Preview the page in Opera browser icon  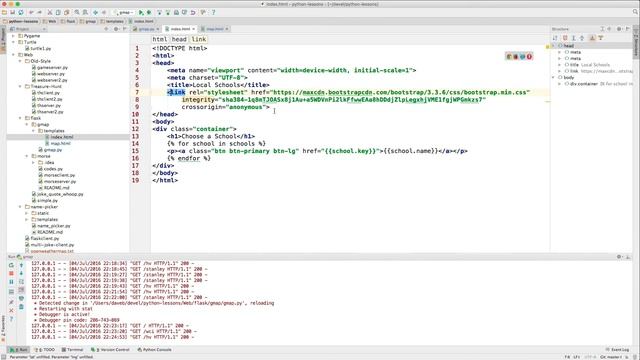point(529,56)
